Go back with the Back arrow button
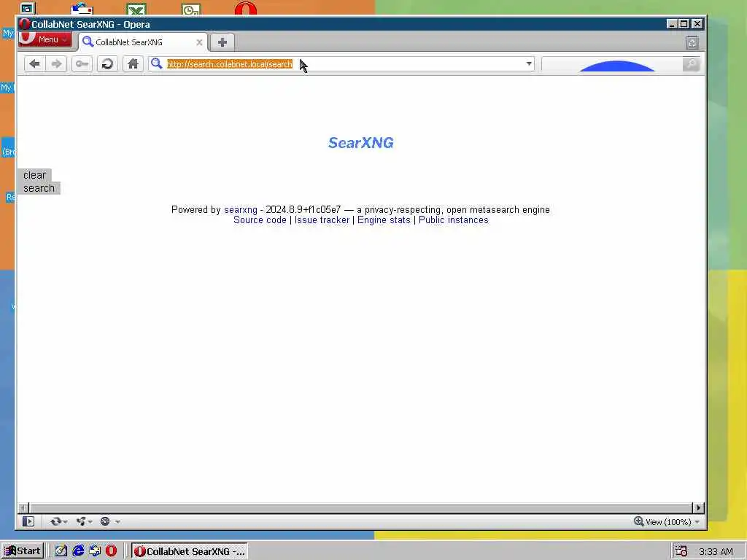Viewport: 747px width, 560px height. (x=34, y=64)
